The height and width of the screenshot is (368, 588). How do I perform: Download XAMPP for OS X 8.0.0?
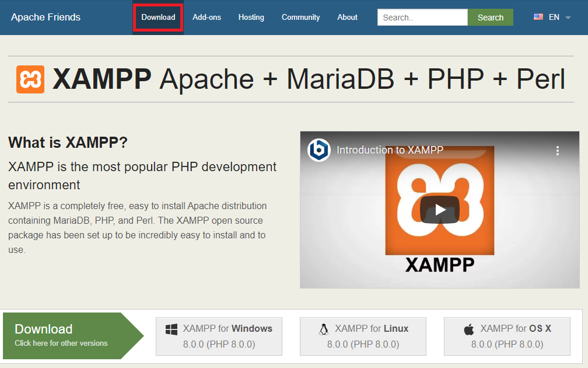point(507,336)
